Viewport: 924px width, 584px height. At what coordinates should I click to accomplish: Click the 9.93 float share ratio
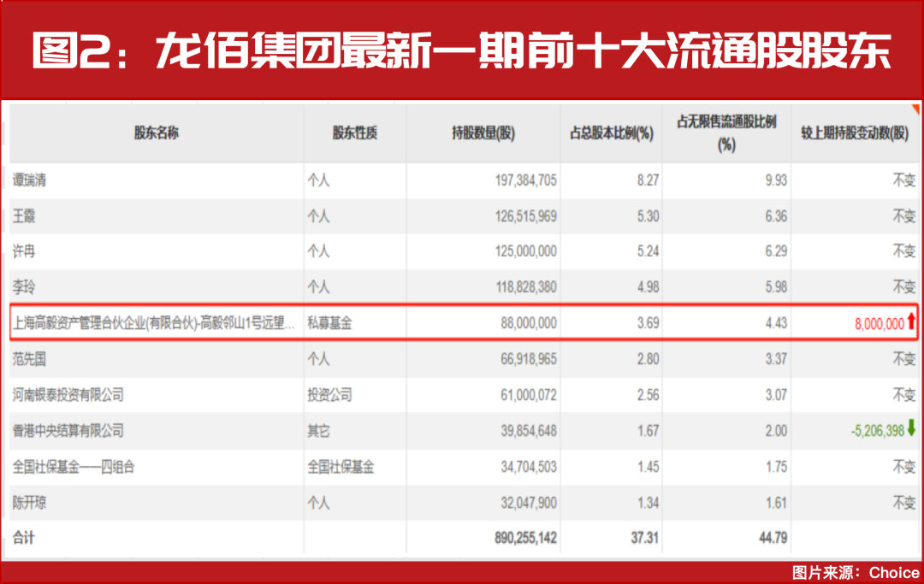point(776,180)
